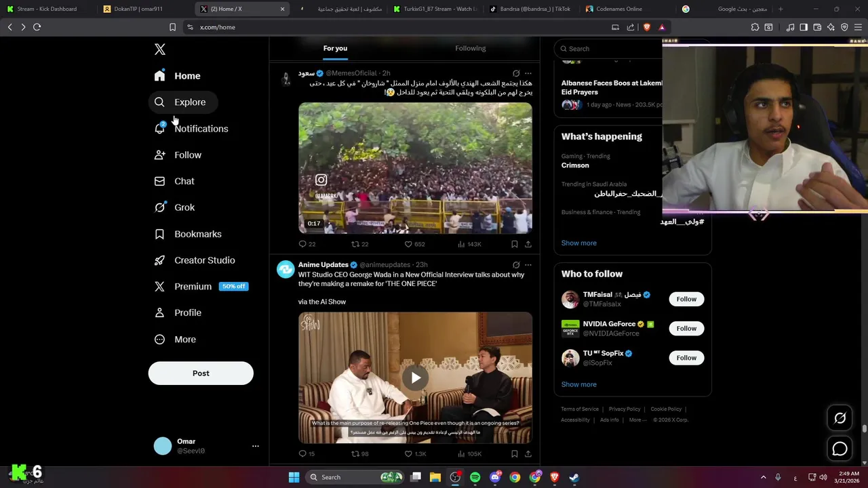This screenshot has width=868, height=488.
Task: Toggle browser sidebar panel
Action: (804, 27)
